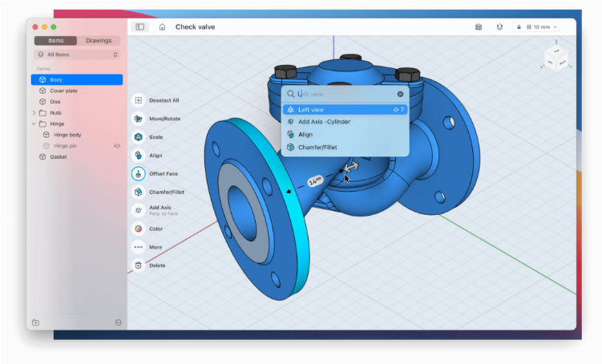Delete selection with the trash icon
602x364 pixels.
pyautogui.click(x=139, y=265)
